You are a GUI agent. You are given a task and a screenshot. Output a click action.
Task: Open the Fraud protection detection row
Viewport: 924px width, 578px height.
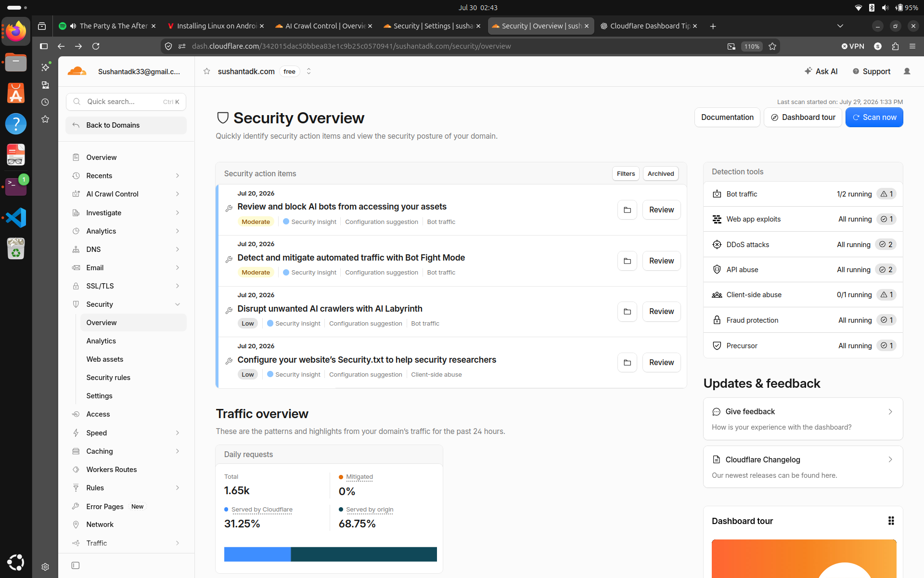803,320
